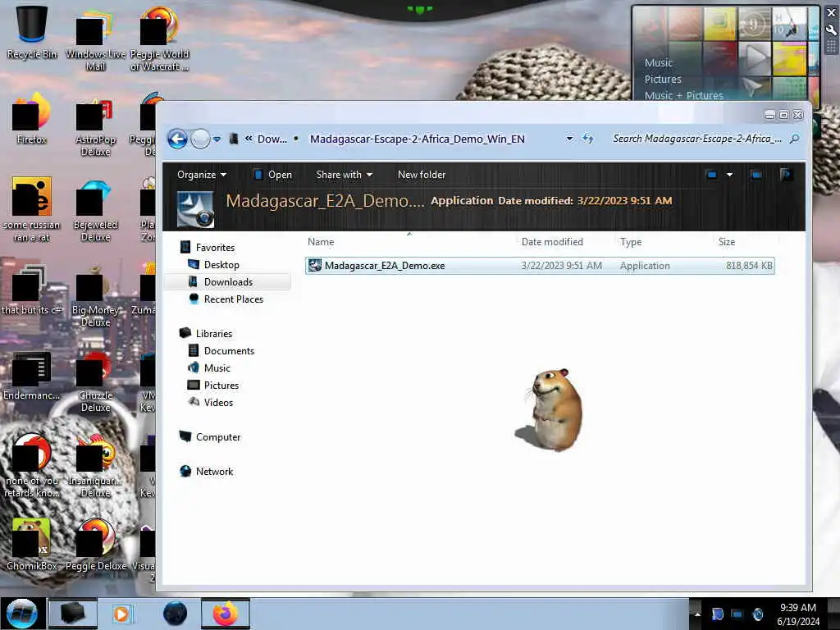Select the Bejeweled Deluxe desktop icon

pyautogui.click(x=95, y=212)
